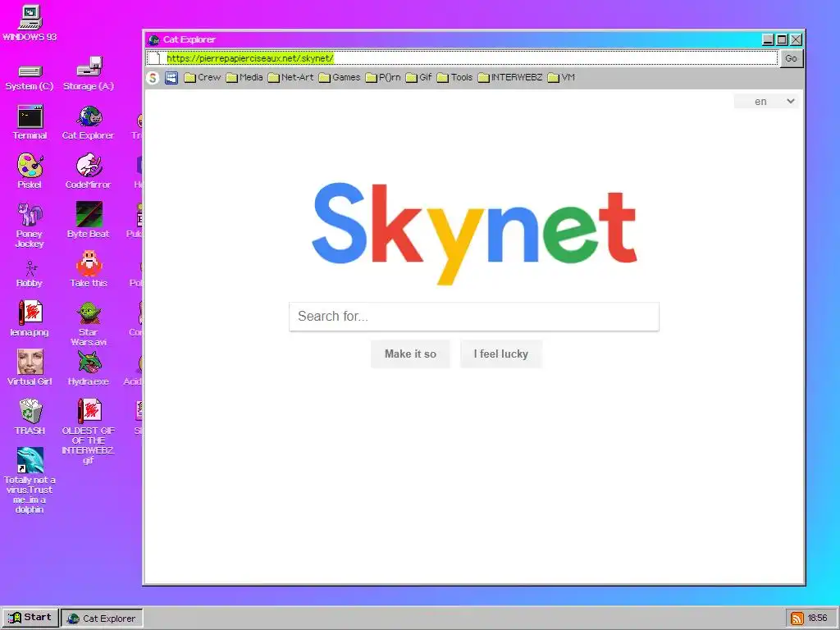This screenshot has width=840, height=630.
Task: Click the page icon in the address bar
Action: 154,58
